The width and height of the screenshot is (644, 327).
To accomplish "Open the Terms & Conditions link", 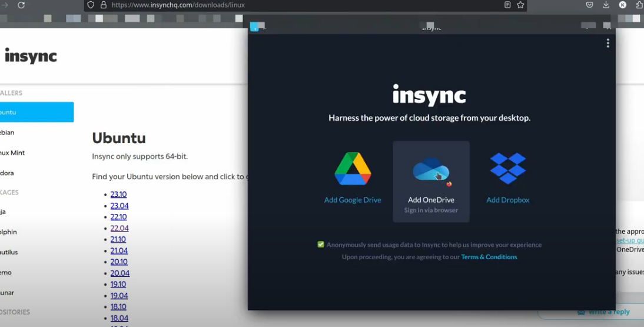I will pos(489,257).
